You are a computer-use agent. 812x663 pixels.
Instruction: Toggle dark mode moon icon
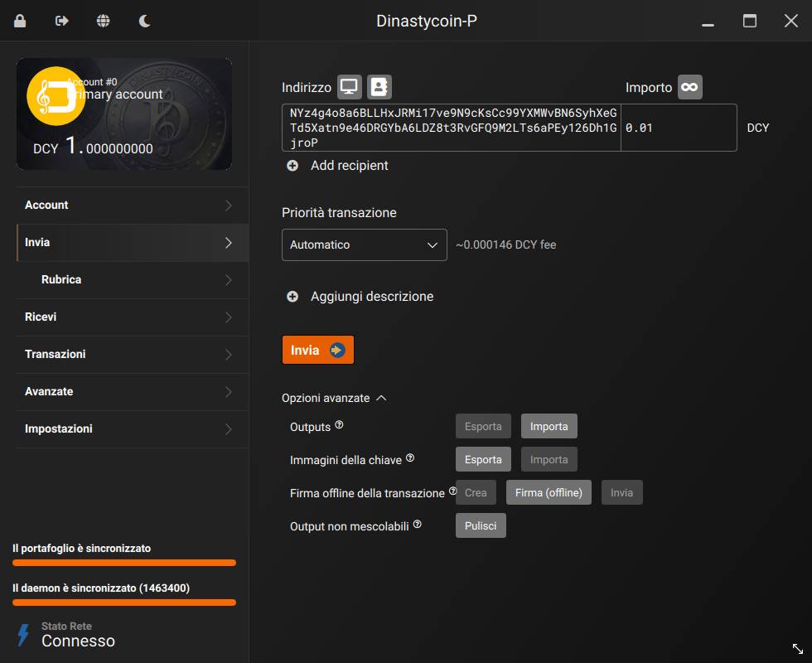click(x=144, y=21)
